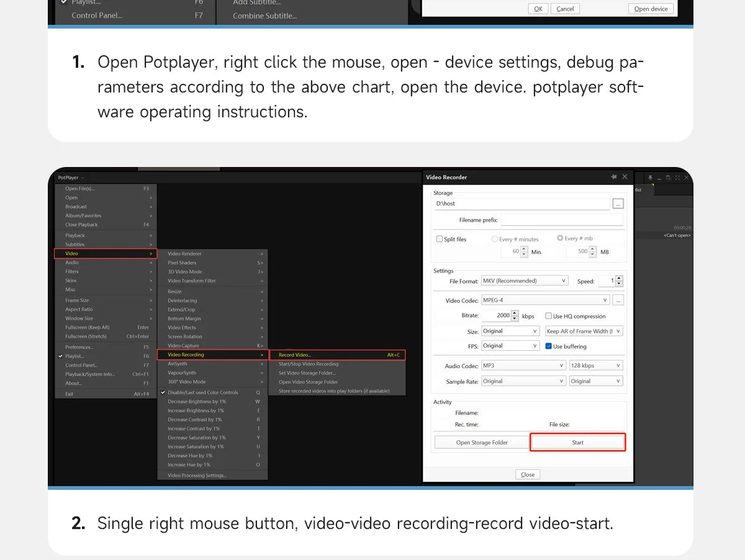
Task: Adjust the Speed spinner arrows
Action: (x=619, y=281)
